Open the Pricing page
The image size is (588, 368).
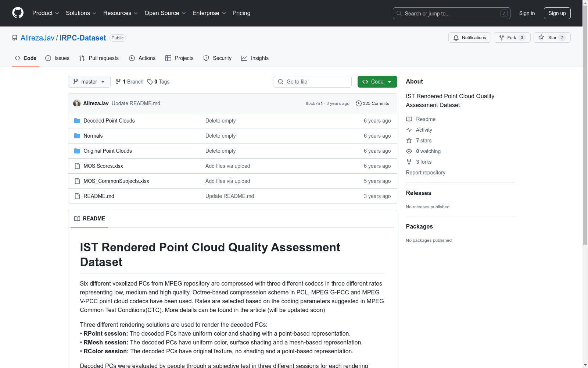[241, 13]
